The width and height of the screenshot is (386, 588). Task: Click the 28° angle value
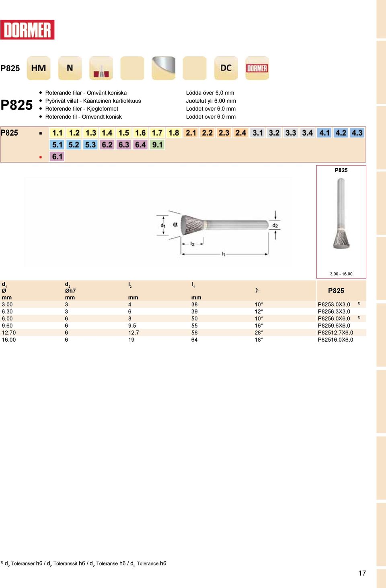click(259, 333)
